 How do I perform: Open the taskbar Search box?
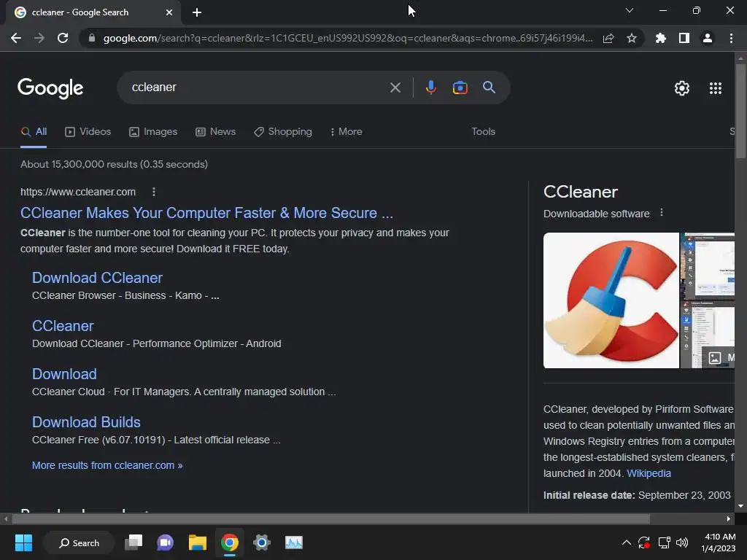79,542
